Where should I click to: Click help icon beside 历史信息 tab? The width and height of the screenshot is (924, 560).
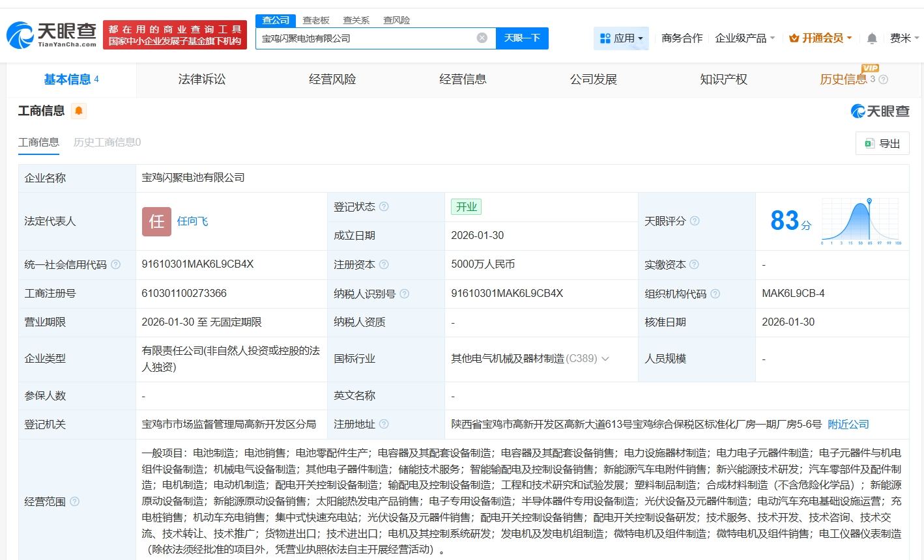(x=884, y=79)
